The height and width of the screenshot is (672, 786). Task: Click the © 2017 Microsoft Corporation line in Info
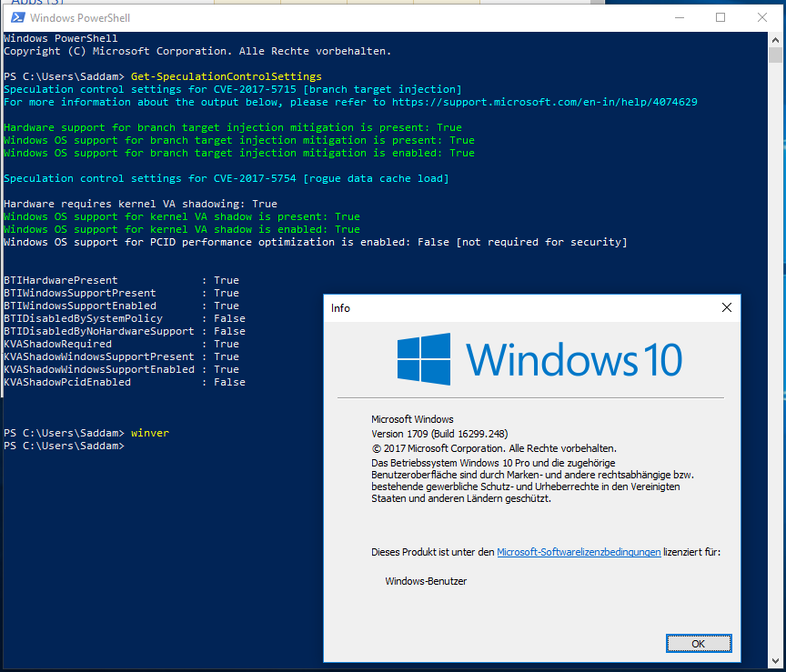[x=494, y=448]
